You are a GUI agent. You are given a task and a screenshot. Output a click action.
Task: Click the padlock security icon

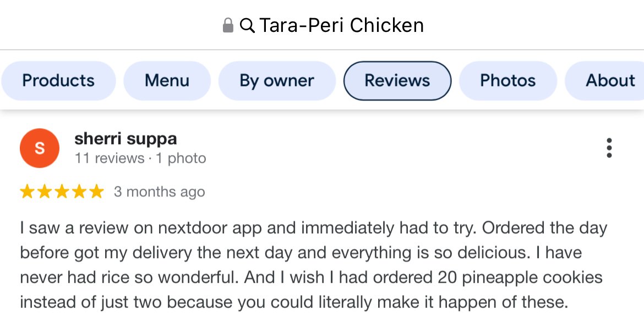[228, 25]
